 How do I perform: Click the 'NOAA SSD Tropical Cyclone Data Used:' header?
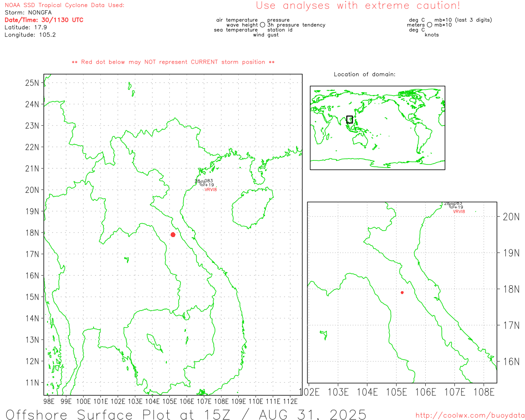[x=64, y=5]
